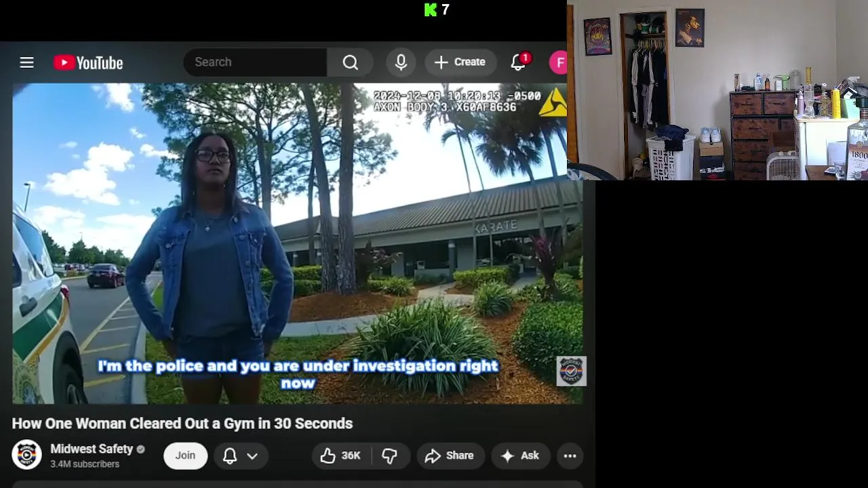Open the pink account avatar menu
Image resolution: width=868 pixels, height=488 pixels.
pos(558,63)
